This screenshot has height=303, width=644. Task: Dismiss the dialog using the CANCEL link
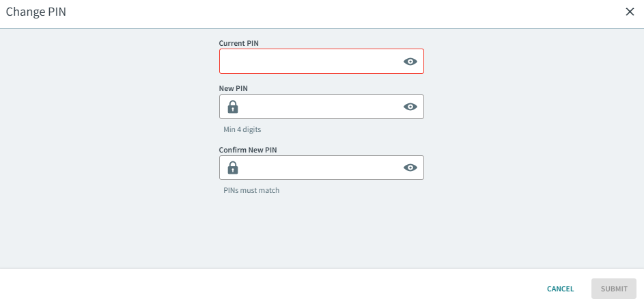click(560, 289)
